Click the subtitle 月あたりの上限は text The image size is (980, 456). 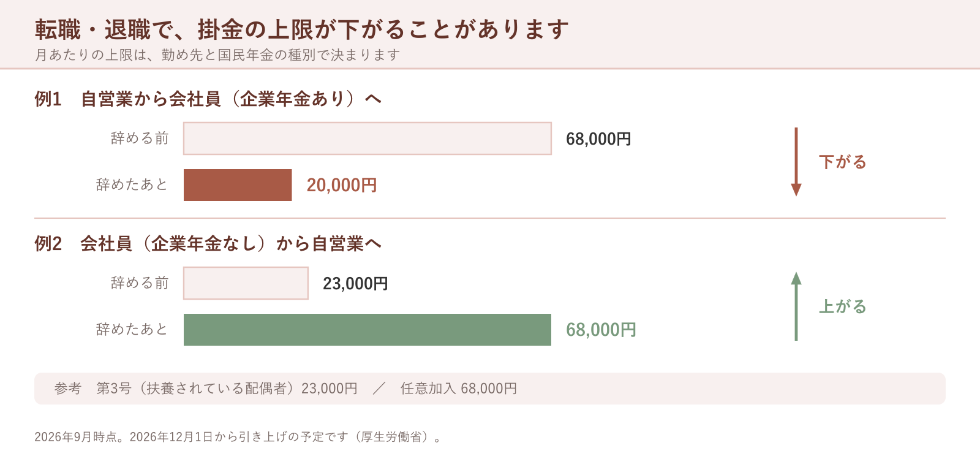pos(217,55)
